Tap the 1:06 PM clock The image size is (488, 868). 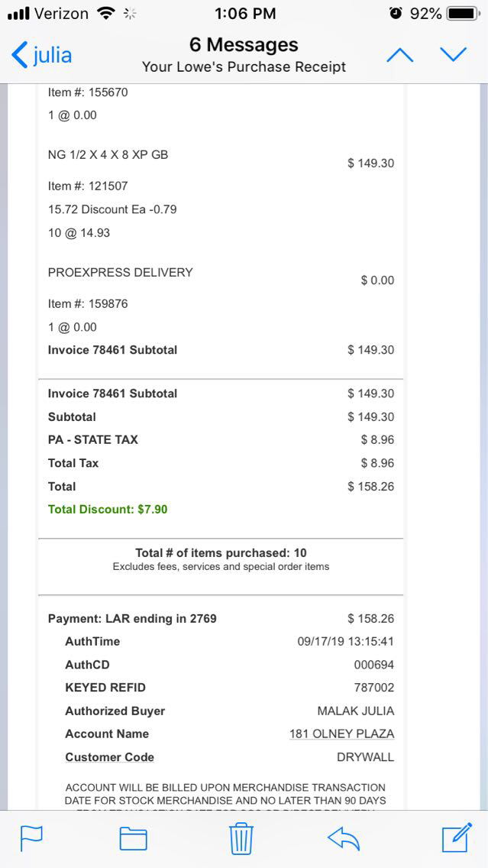coord(244,14)
